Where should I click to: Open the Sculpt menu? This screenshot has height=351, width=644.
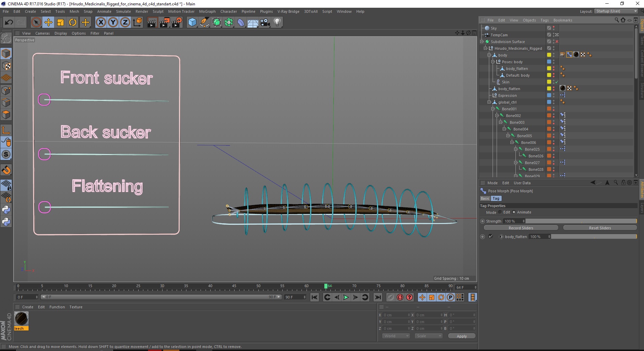tap(158, 11)
